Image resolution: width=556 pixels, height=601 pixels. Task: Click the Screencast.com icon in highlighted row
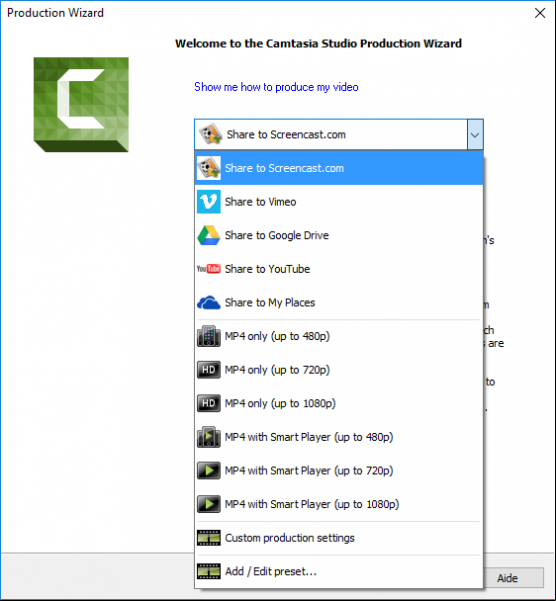208,168
